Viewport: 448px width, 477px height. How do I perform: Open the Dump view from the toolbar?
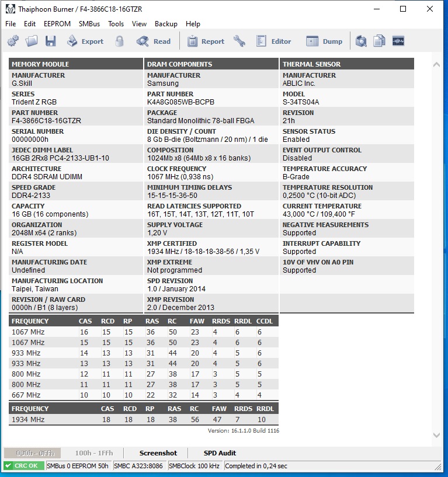coord(324,41)
